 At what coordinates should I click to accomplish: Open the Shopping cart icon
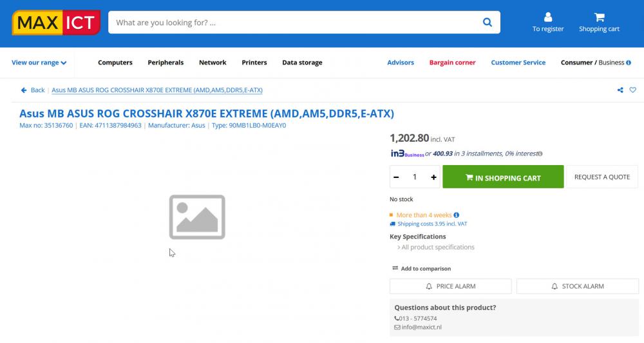[x=599, y=17]
